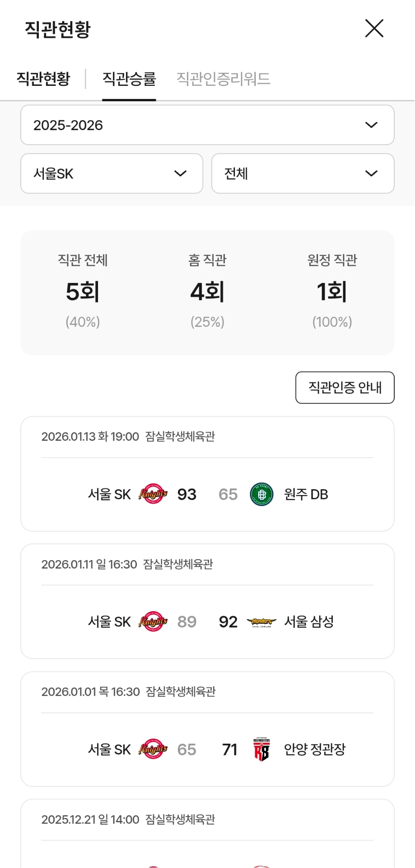Open the 2026.01.13 game card header
Viewport: 415px width, 868px height.
(128, 437)
